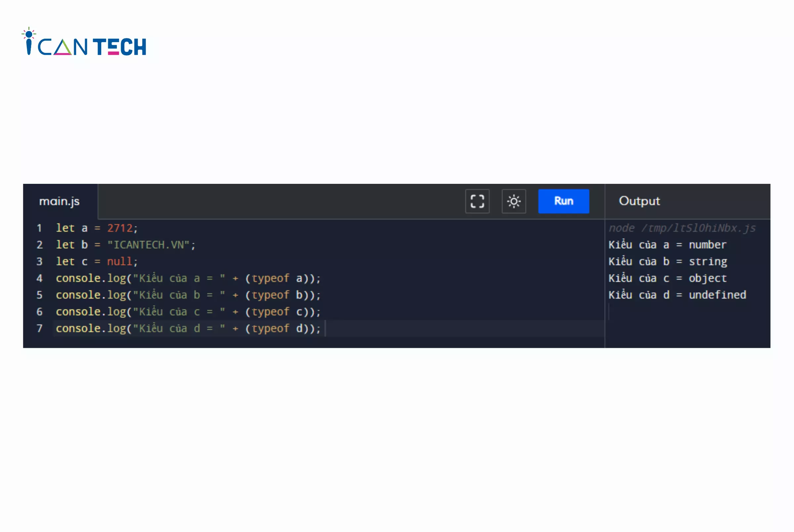Click line number 7 in gutter
The width and height of the screenshot is (794, 532).
coord(39,328)
